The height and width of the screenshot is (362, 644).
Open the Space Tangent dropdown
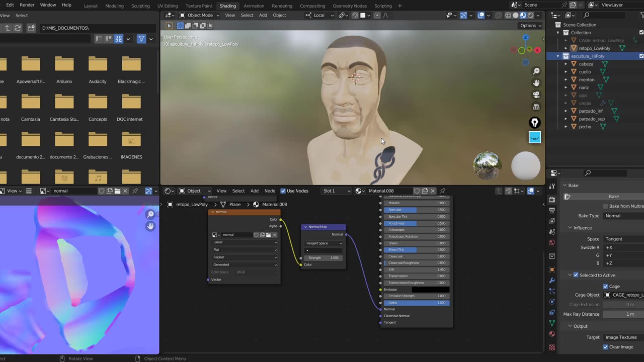[623, 239]
